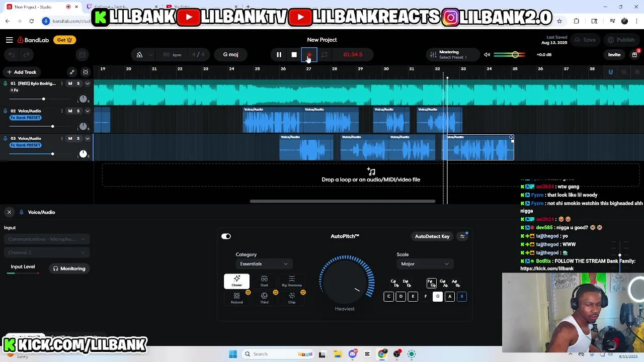Select the Classic AutoPitch preset

[x=236, y=282]
